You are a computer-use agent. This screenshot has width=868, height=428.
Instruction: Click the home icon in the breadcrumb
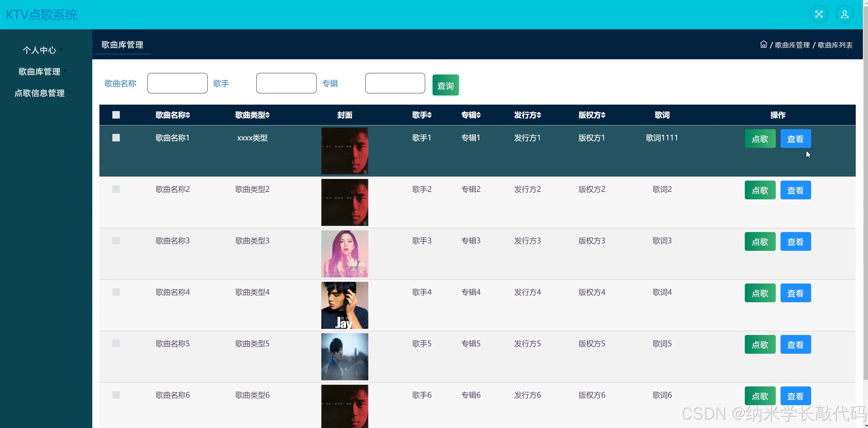tap(764, 44)
